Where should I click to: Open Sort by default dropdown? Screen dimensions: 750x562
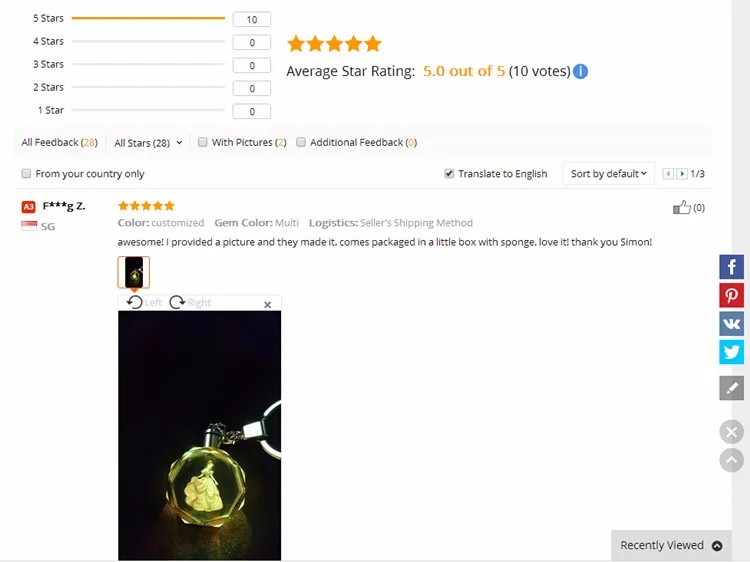[608, 174]
